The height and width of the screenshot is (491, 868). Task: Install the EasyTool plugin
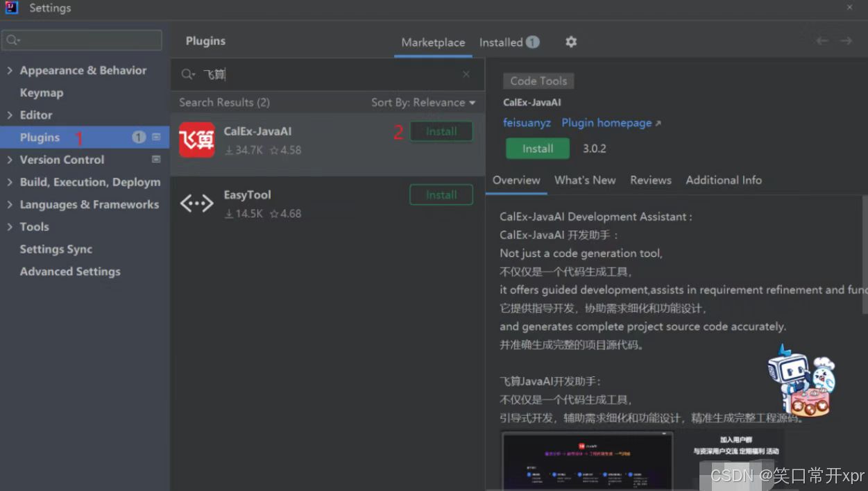point(441,195)
